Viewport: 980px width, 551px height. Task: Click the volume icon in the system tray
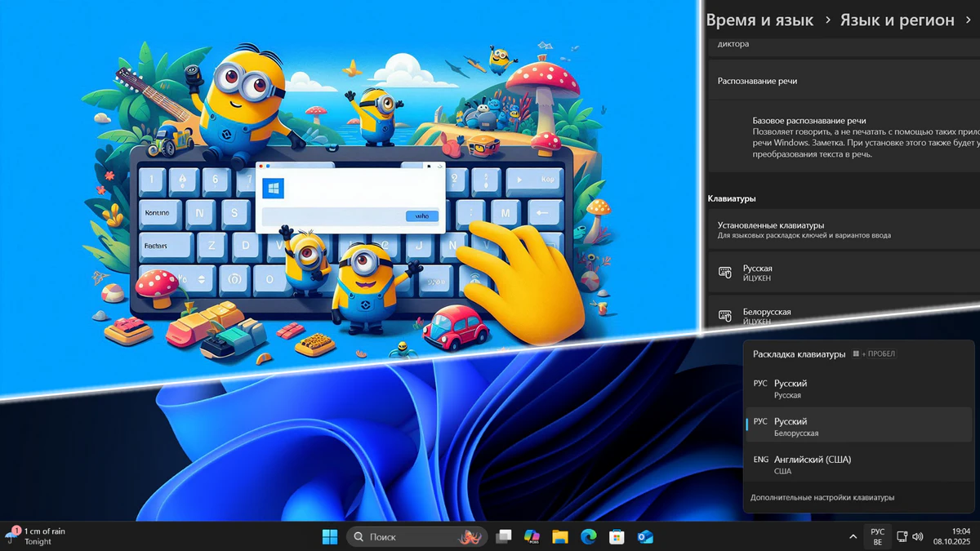coord(917,536)
